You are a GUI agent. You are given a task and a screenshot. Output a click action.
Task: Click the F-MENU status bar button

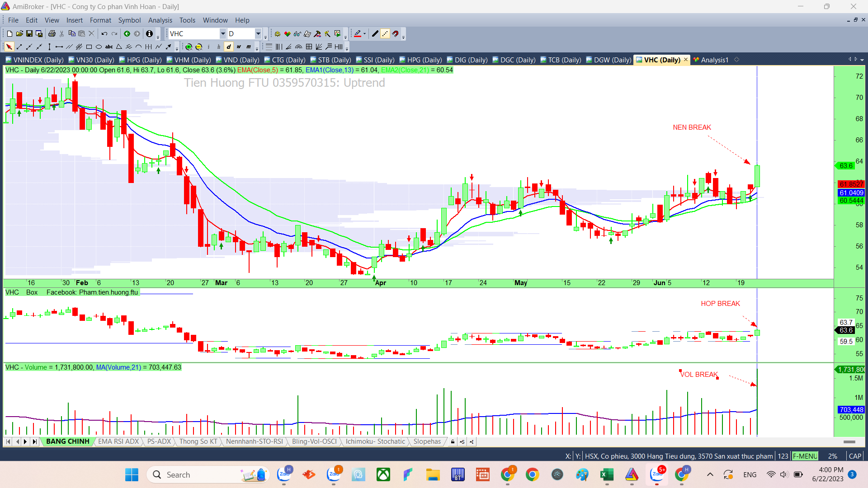click(805, 456)
